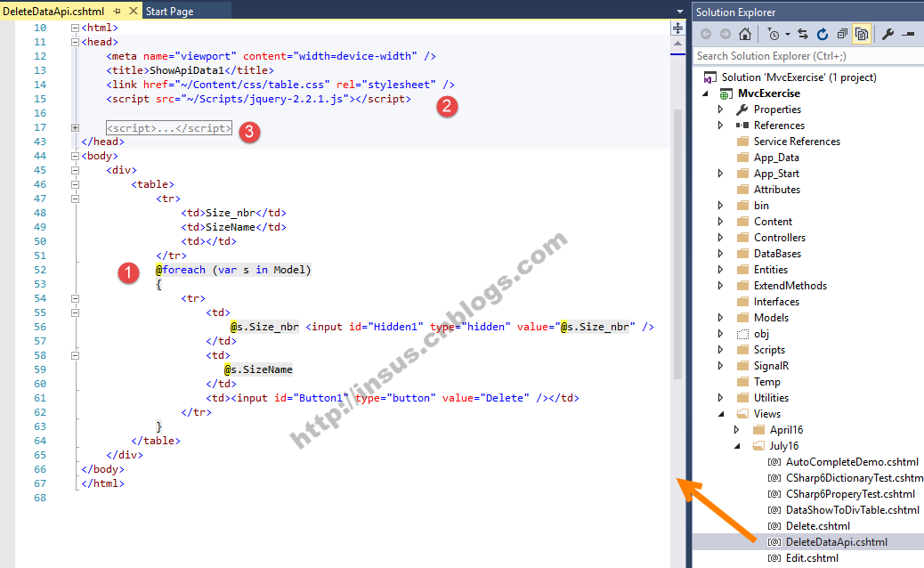Open the document tab list dropdown
The image size is (924, 568).
(679, 12)
